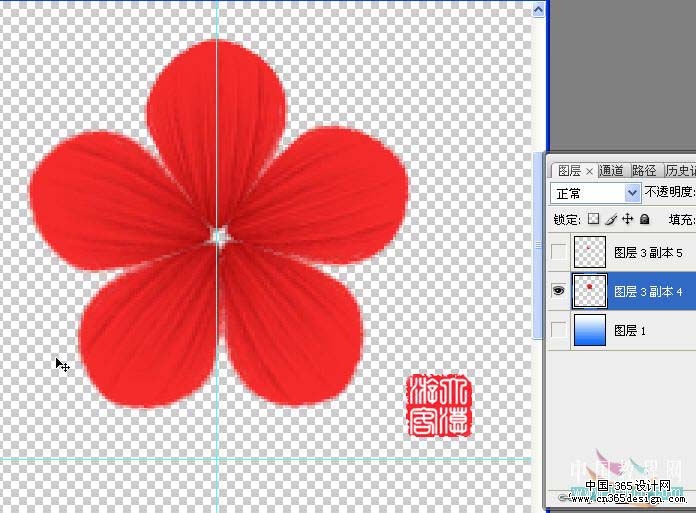Select the 图层 tab
696x513 pixels.
coord(569,171)
